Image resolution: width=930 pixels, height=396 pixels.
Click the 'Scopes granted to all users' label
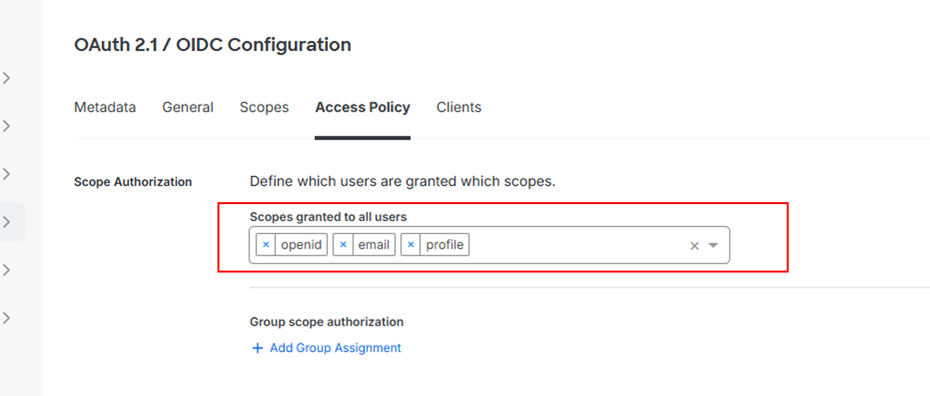click(328, 217)
